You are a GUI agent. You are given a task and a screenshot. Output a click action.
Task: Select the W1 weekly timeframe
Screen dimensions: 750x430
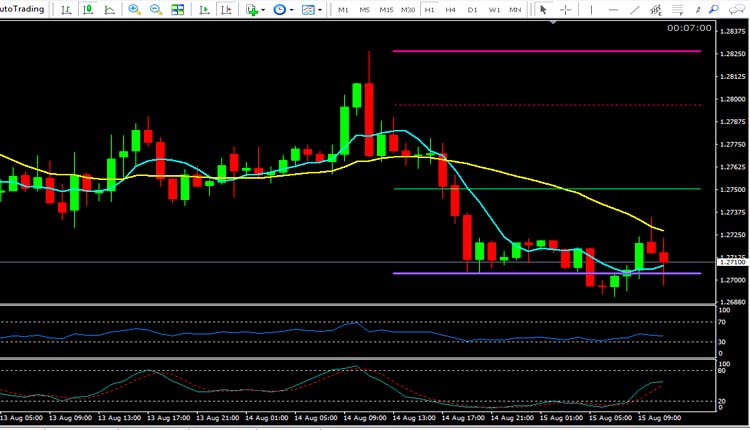(494, 10)
